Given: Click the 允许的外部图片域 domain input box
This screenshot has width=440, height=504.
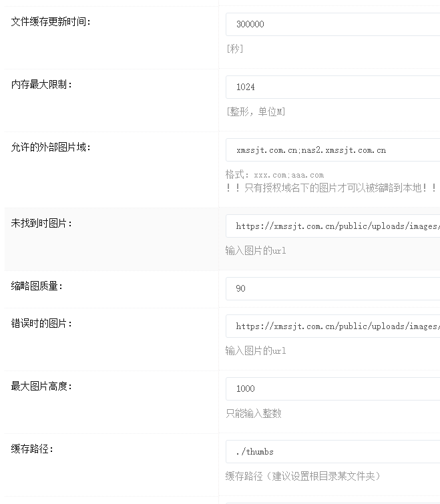Looking at the screenshot, I should 333,150.
